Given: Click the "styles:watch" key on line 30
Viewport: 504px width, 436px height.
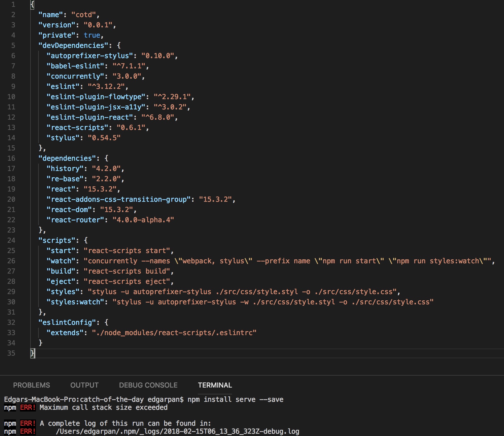Looking at the screenshot, I should coord(76,302).
